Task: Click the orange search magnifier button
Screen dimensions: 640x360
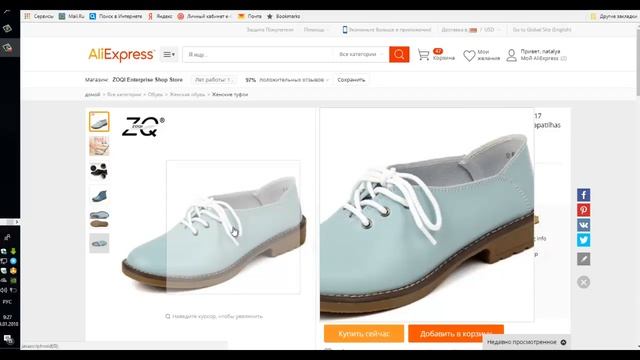Action: click(399, 54)
